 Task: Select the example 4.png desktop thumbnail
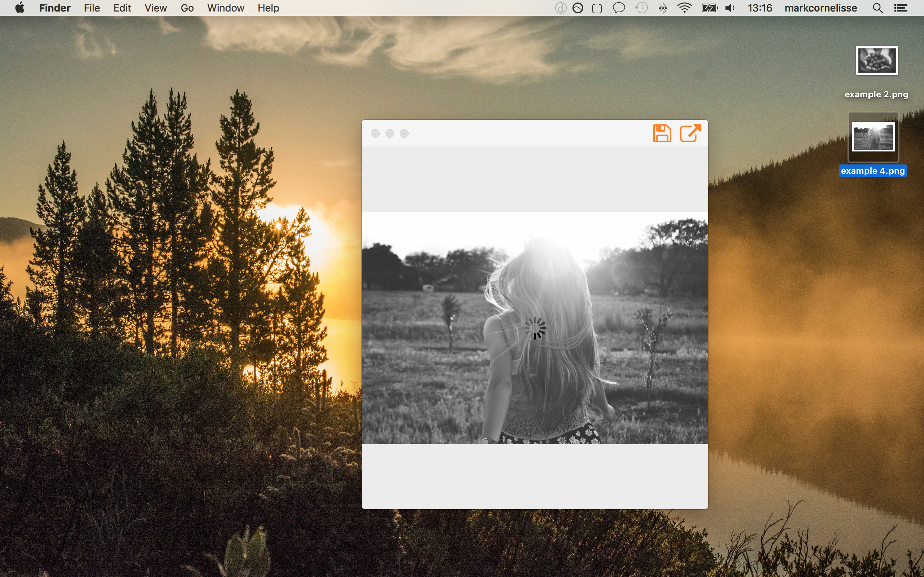tap(873, 137)
